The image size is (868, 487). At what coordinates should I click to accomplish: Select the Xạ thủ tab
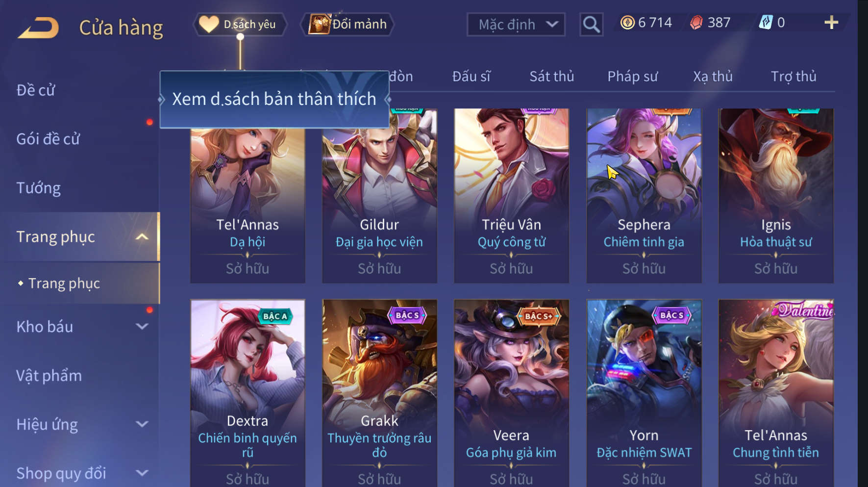point(713,77)
